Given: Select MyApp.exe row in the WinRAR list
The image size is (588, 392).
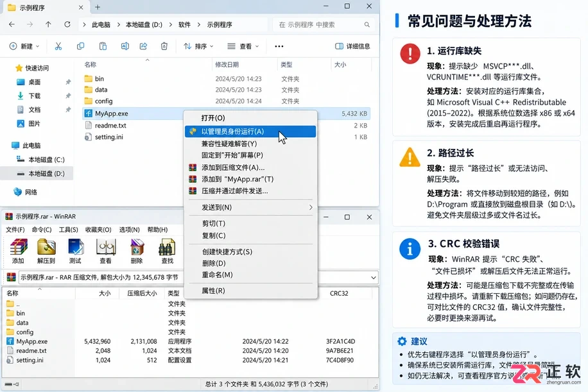Looking at the screenshot, I should point(189,341).
